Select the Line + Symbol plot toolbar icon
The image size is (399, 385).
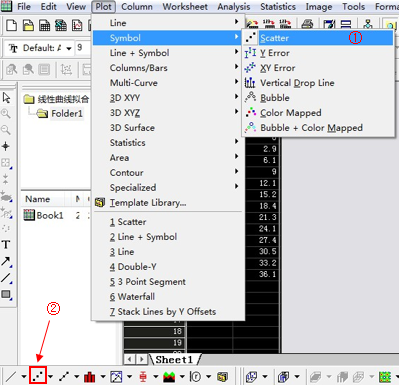coord(64,377)
